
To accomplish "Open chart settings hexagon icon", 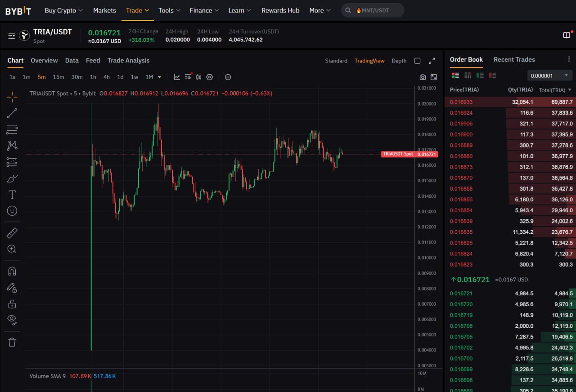I will (x=209, y=77).
